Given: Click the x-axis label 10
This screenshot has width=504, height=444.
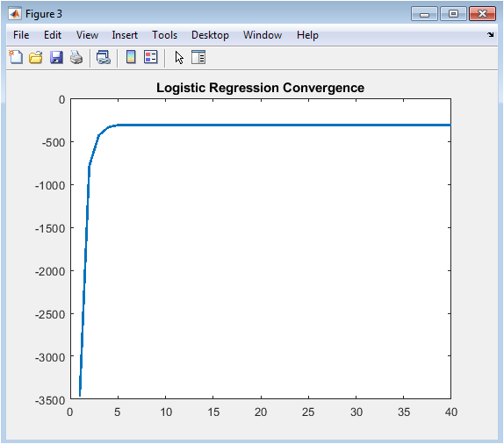Looking at the screenshot, I should [x=166, y=412].
